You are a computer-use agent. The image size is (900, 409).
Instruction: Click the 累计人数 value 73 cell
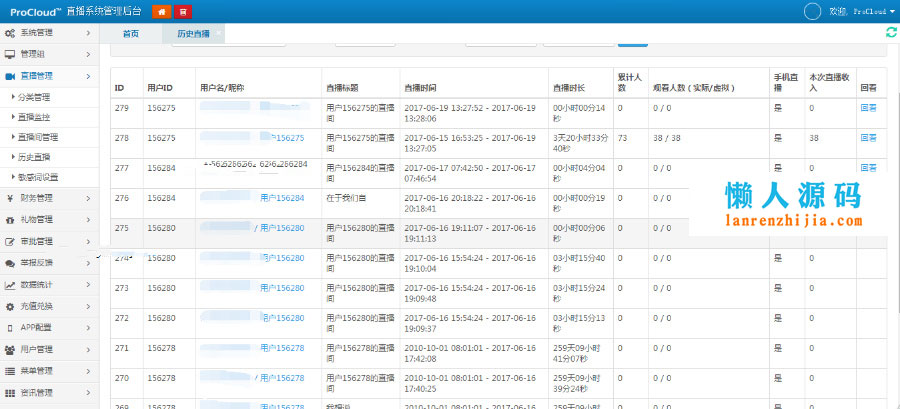pyautogui.click(x=622, y=138)
